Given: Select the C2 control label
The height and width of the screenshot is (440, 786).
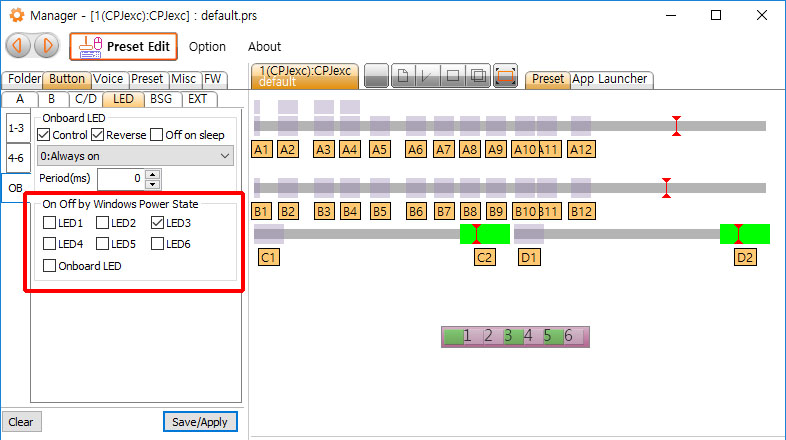Looking at the screenshot, I should pyautogui.click(x=484, y=258).
